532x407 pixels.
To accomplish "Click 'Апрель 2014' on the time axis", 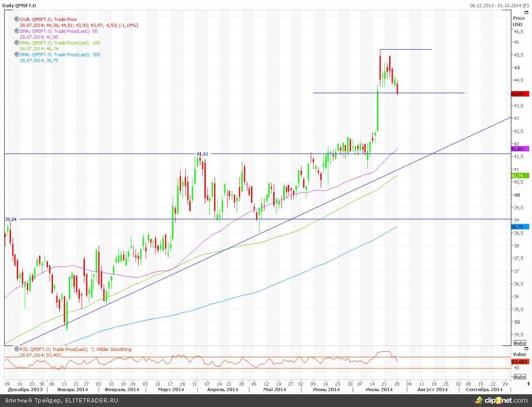I will [x=223, y=390].
